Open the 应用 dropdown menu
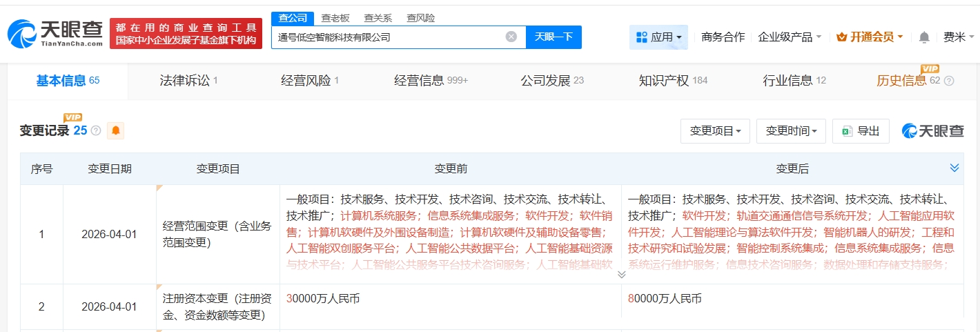Viewport: 980px width, 332px height. (x=658, y=37)
